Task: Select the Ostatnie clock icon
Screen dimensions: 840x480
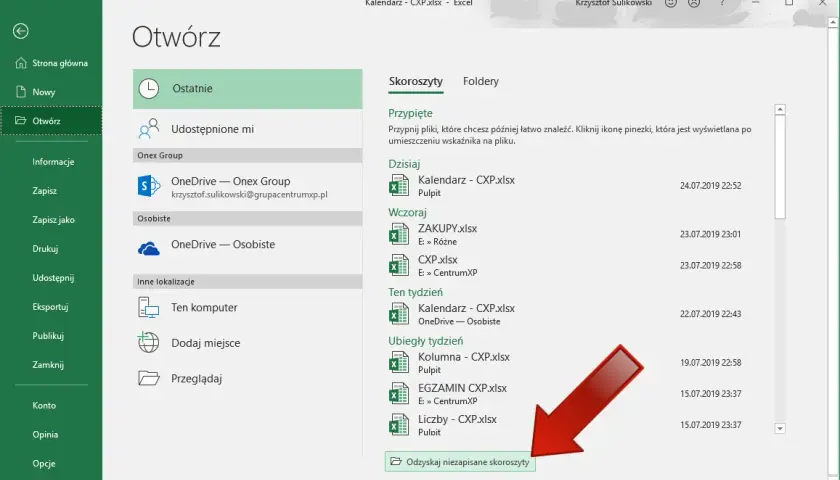Action: click(x=149, y=88)
